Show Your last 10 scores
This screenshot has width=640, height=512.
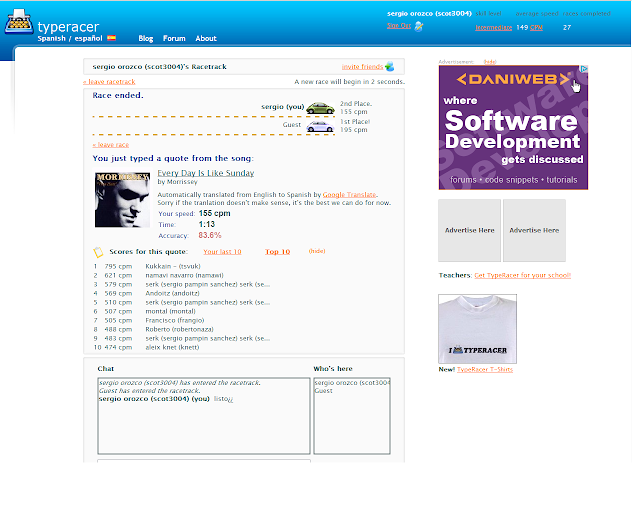222,252
